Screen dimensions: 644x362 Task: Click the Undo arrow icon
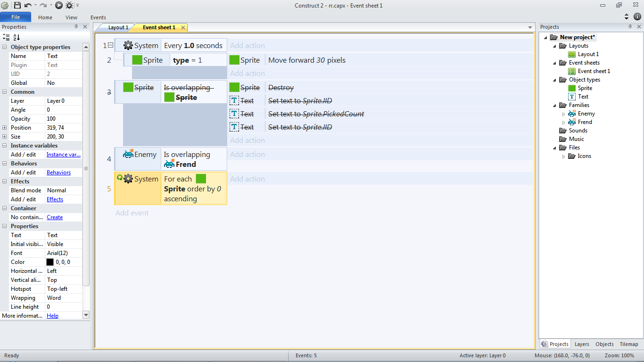tap(27, 5)
